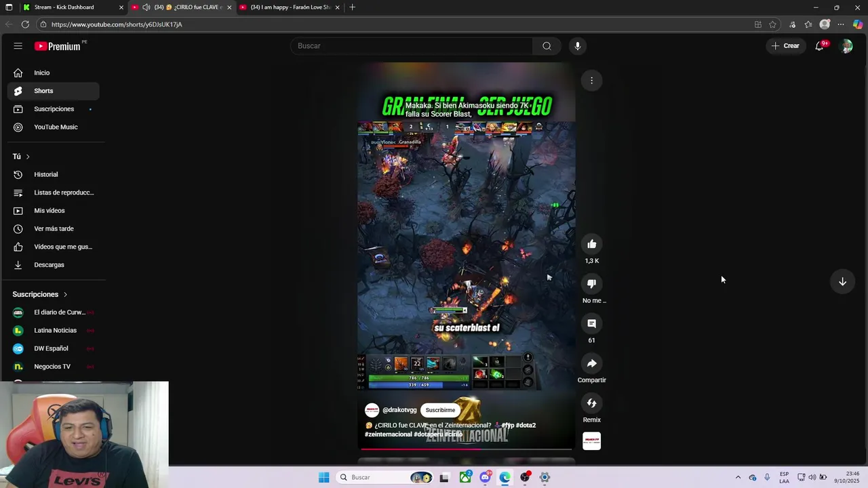
Task: Open browser favorites list icon
Action: pyautogui.click(x=808, y=24)
